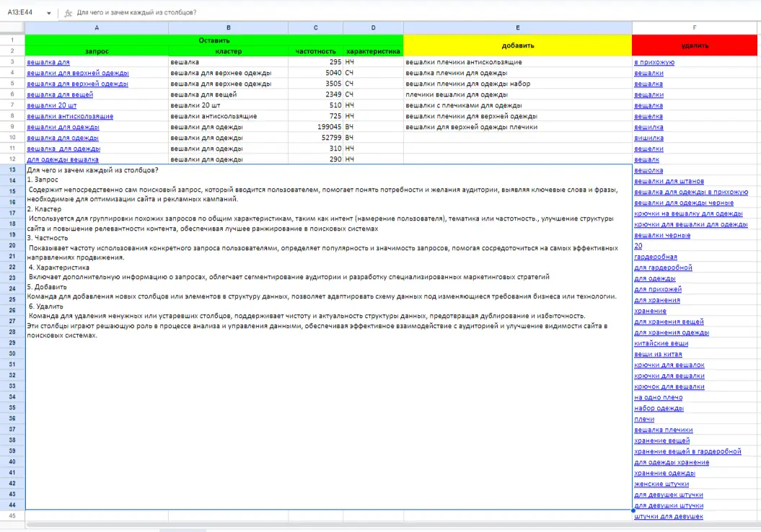
Task: Select the green 'Оставить' merged header cell
Action: pyautogui.click(x=214, y=40)
